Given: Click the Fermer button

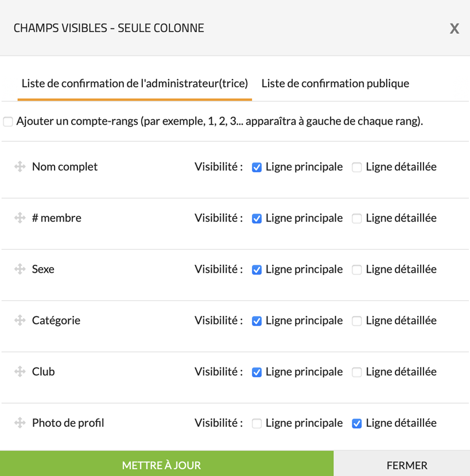Looking at the screenshot, I should (x=407, y=465).
